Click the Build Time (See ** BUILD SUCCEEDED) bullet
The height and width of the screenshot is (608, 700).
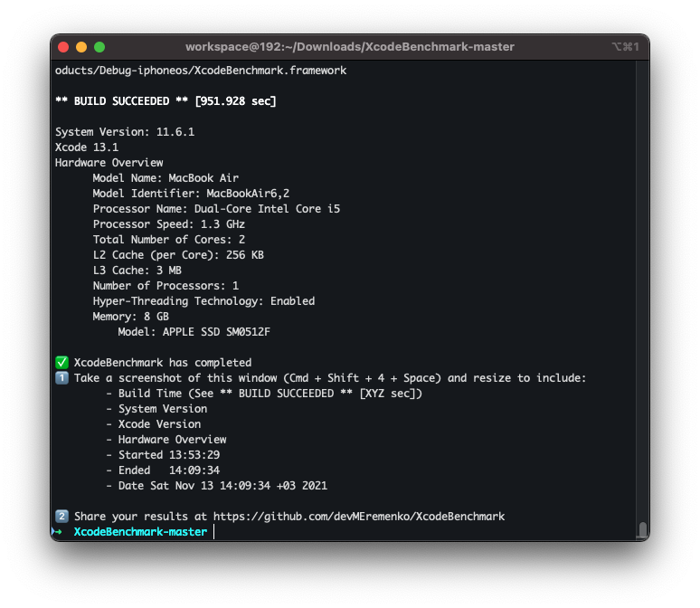click(264, 394)
